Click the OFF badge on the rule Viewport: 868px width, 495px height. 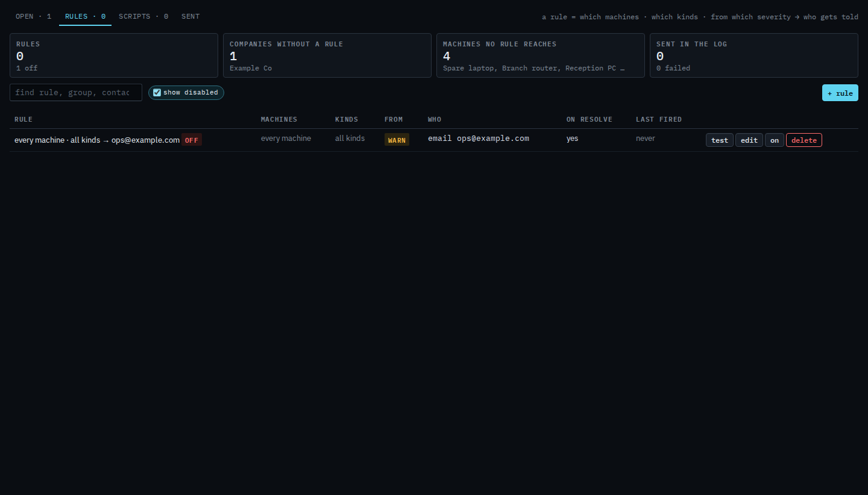point(192,140)
